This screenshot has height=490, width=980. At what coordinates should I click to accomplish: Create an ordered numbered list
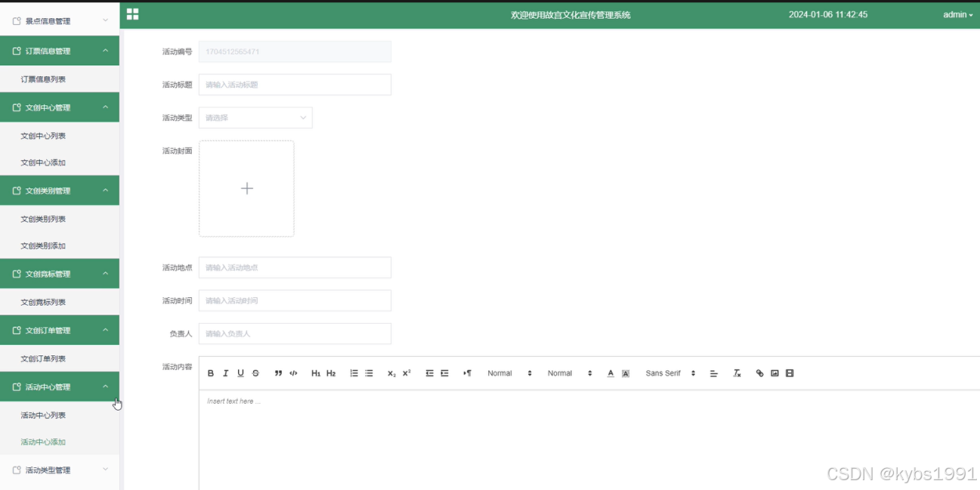click(x=354, y=374)
